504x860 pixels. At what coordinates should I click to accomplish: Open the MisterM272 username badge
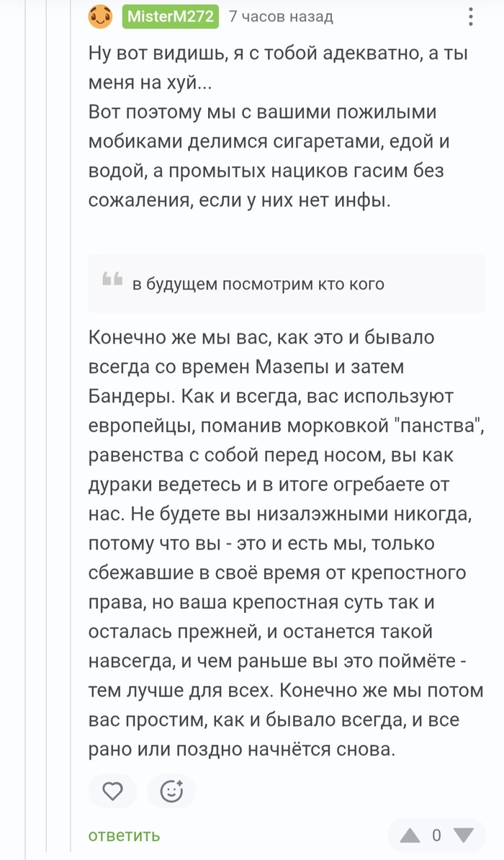pos(171,17)
